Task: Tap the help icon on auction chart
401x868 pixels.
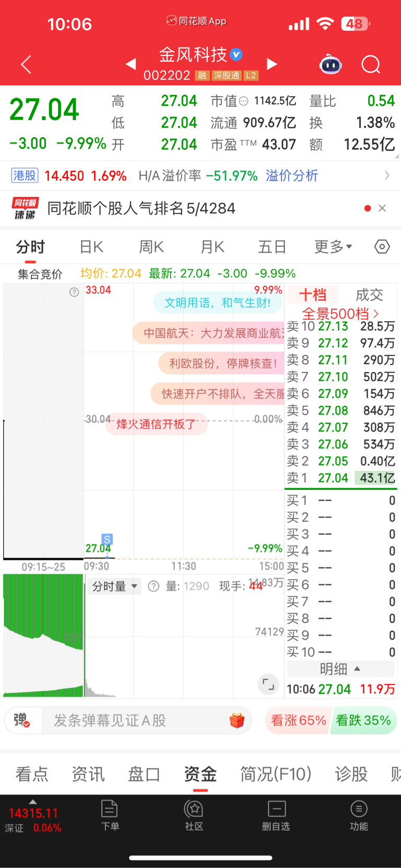Action: pyautogui.click(x=74, y=292)
